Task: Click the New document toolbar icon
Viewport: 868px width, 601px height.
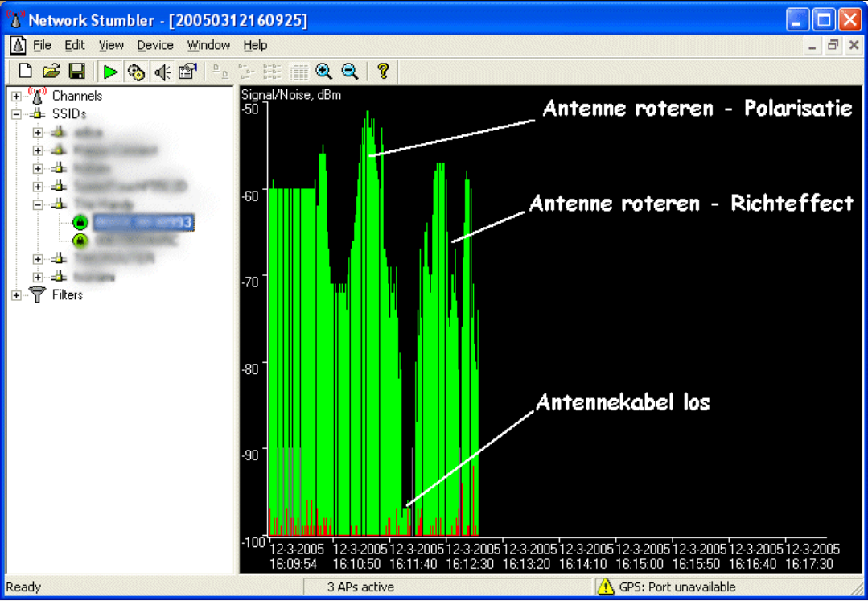Action: (x=26, y=72)
